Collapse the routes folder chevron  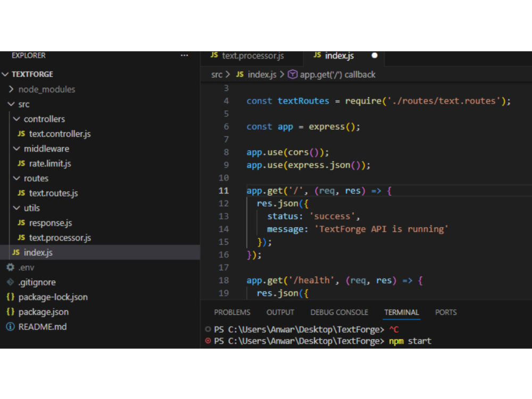(x=16, y=178)
